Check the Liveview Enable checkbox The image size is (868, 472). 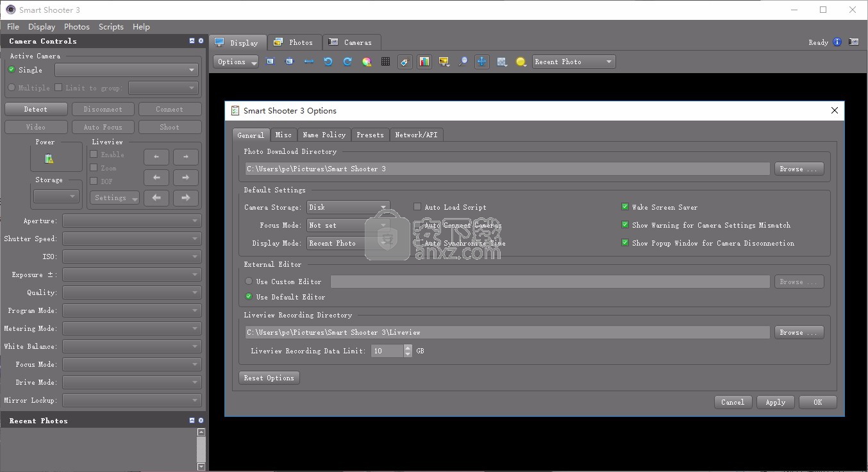coord(94,155)
